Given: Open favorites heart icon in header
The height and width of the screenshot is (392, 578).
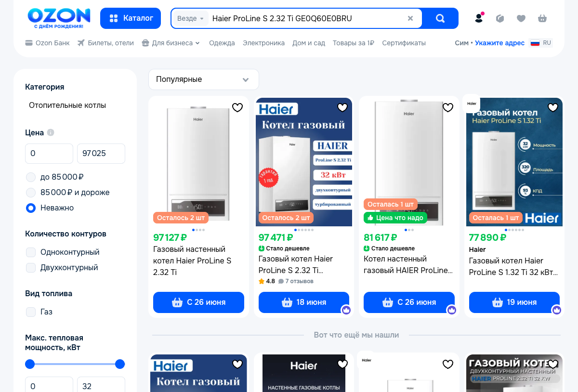Looking at the screenshot, I should [521, 18].
